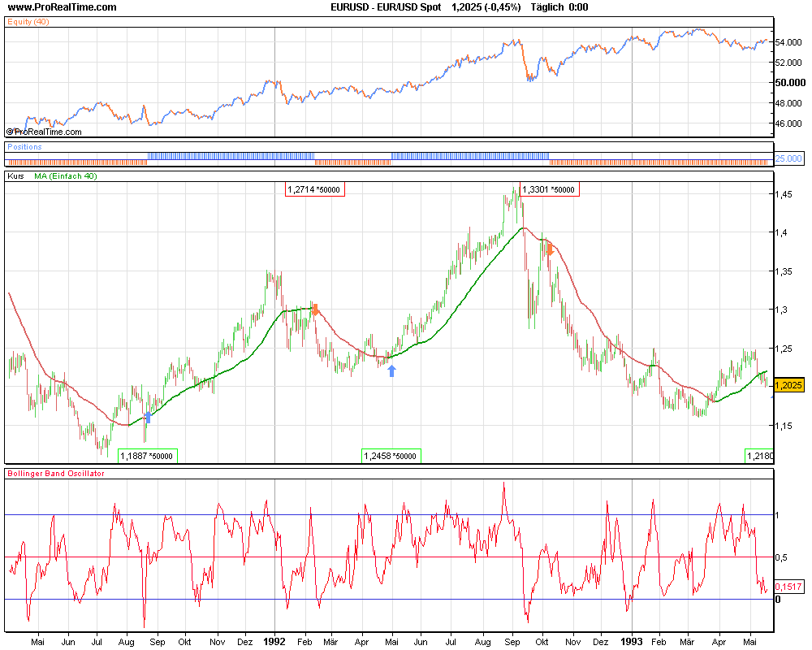812x650 pixels.
Task: Click the MA (Einfach 40) indicator label
Action: coord(66,175)
